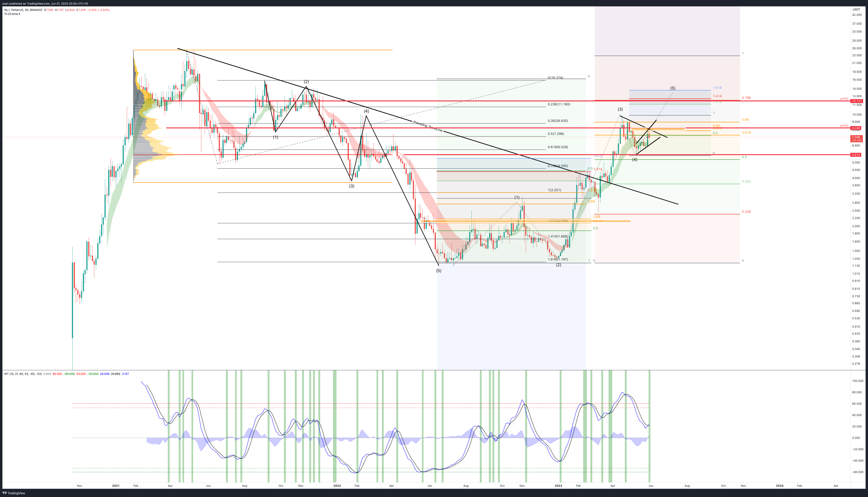The width and height of the screenshot is (868, 497).
Task: Click the 2022 label on the time axis
Action: [337, 486]
